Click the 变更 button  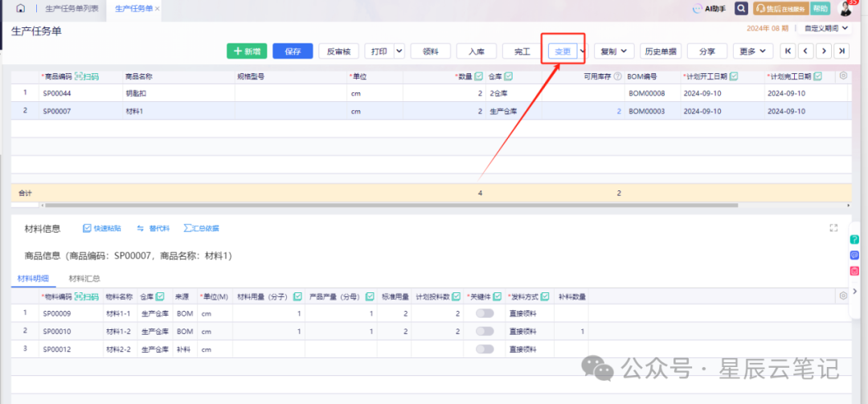coord(563,51)
